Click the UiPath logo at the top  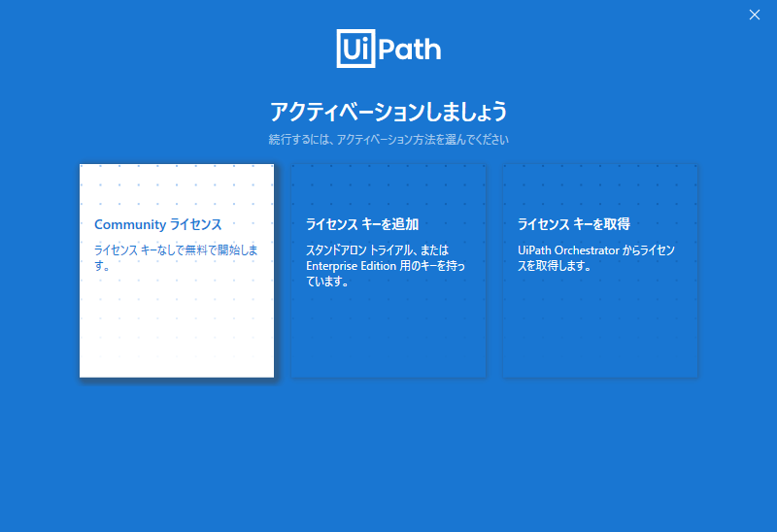pyautogui.click(x=388, y=49)
